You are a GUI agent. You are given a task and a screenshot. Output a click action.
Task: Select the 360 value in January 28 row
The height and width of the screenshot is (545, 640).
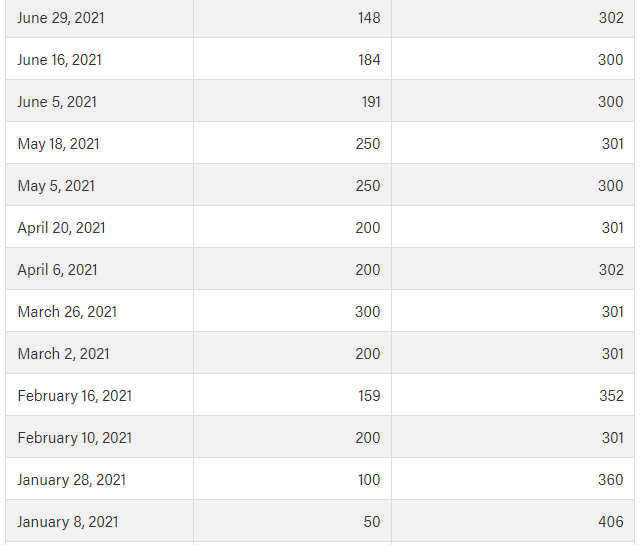click(x=611, y=480)
